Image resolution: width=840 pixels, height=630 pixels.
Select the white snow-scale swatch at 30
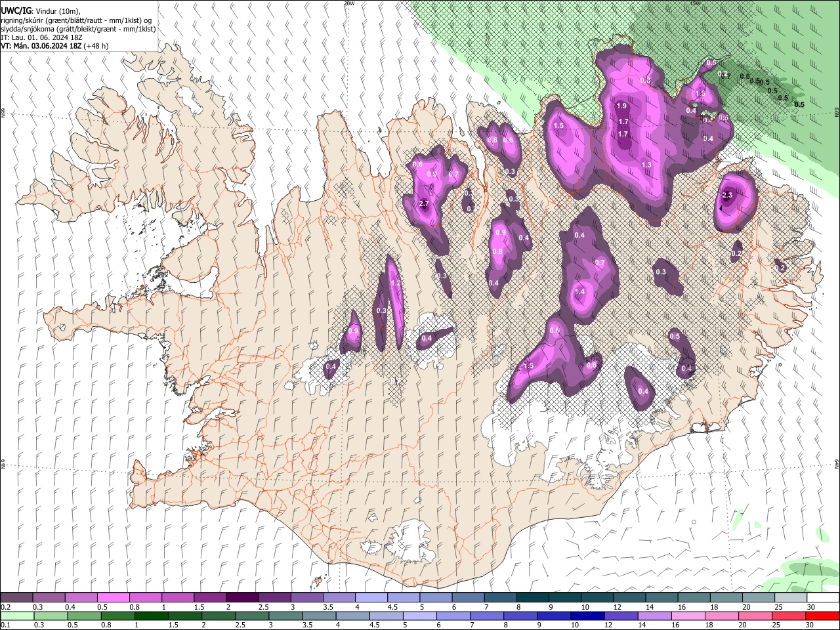point(823,598)
